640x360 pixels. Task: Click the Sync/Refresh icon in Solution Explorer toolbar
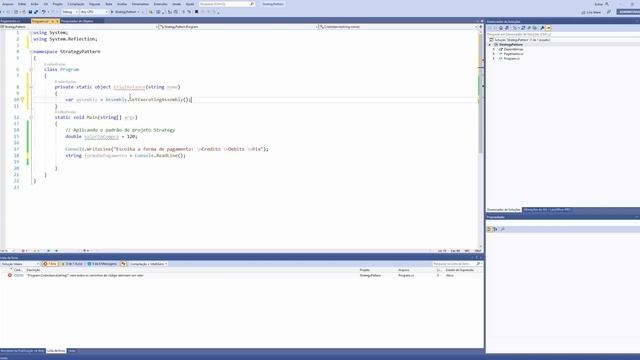pyautogui.click(x=523, y=28)
